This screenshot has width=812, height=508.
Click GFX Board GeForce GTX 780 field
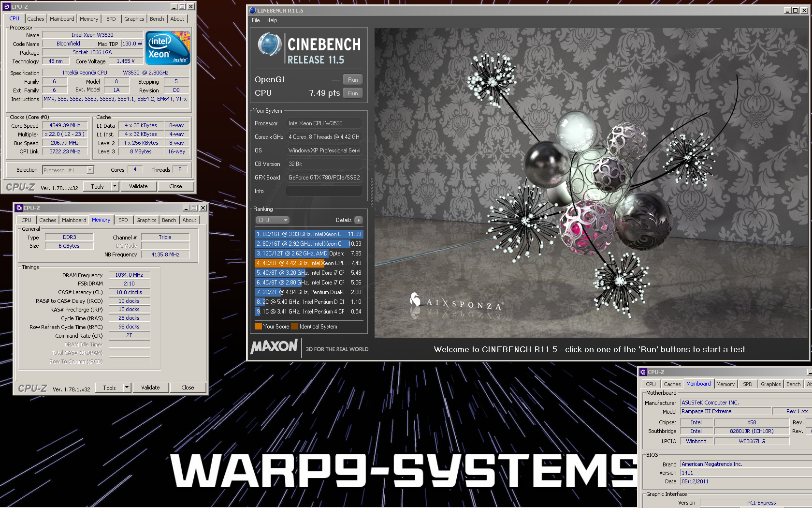click(324, 178)
